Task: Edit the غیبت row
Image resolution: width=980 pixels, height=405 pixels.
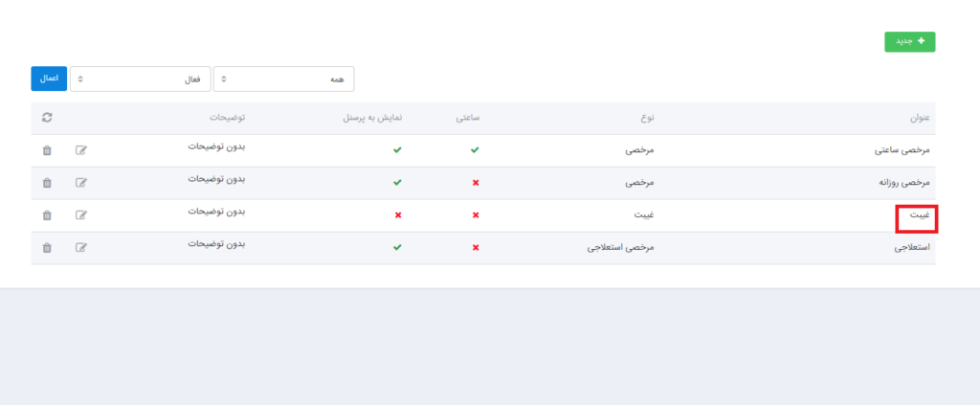Action: 81,215
